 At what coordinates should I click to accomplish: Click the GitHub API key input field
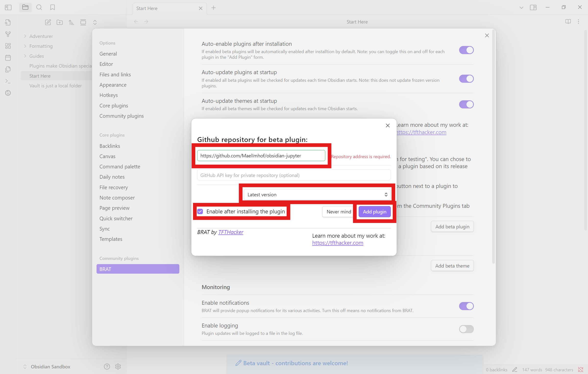[294, 175]
